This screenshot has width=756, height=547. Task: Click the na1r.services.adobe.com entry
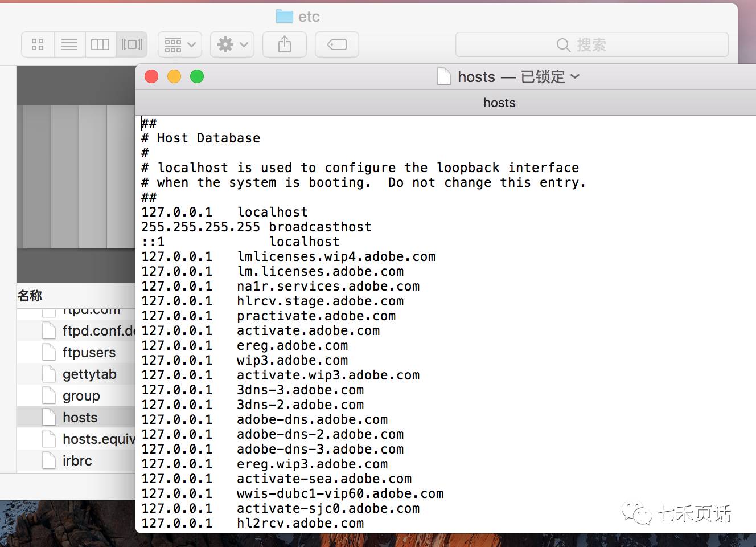328,286
